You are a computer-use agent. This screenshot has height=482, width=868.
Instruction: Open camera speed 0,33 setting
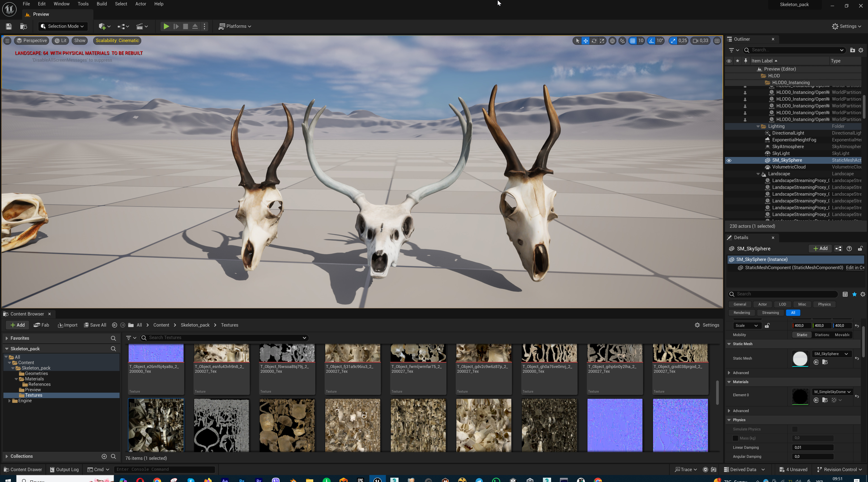pos(701,41)
